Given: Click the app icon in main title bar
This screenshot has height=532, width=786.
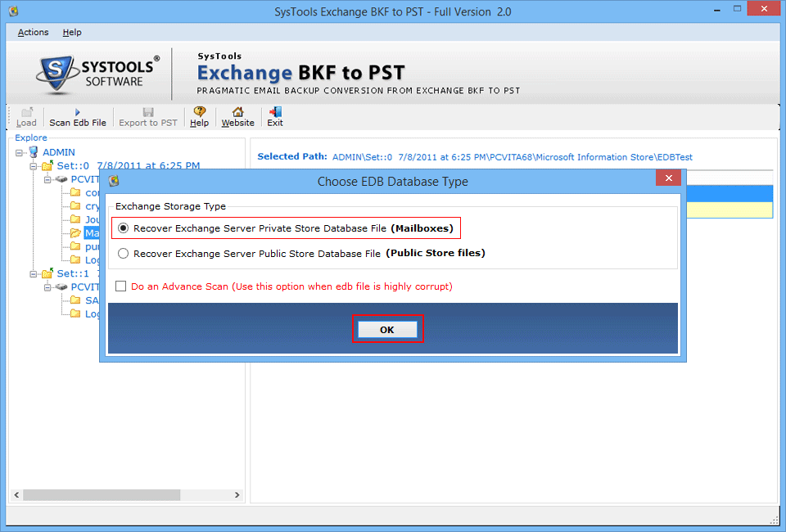Looking at the screenshot, I should (14, 11).
